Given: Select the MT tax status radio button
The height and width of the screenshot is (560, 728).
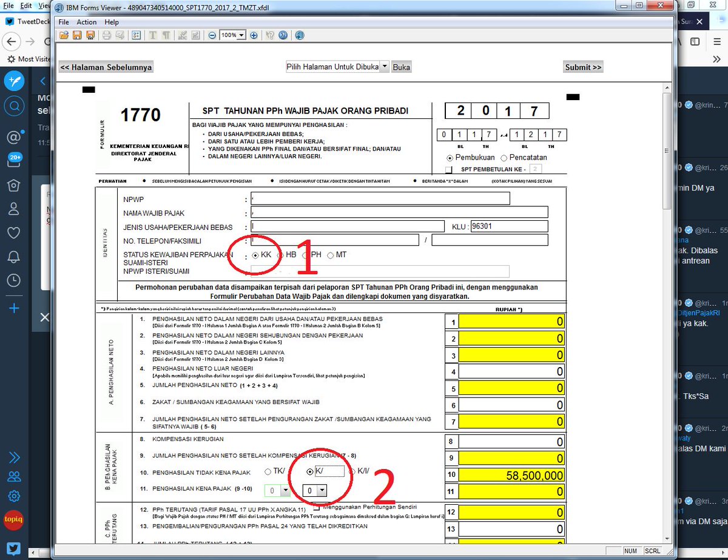Looking at the screenshot, I should tap(331, 255).
